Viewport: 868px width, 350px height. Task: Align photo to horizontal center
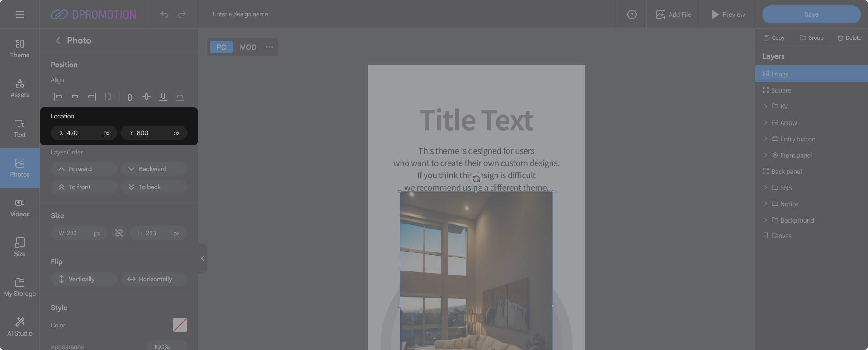[75, 97]
